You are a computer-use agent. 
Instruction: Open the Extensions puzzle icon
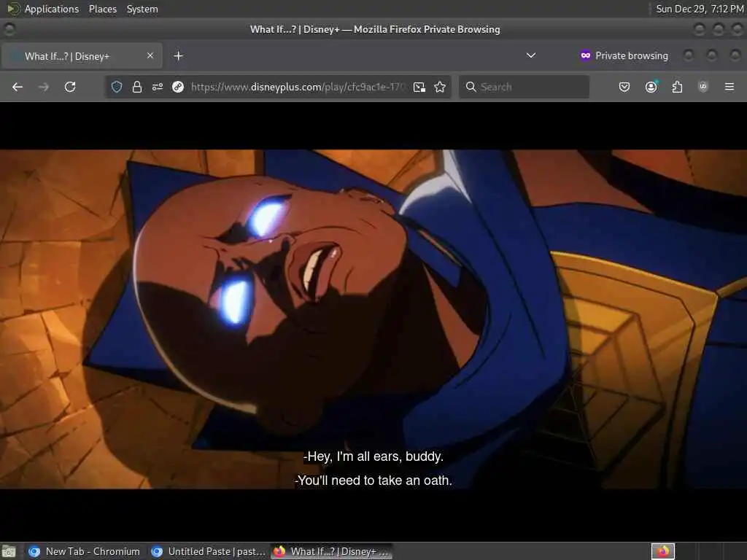[x=677, y=87]
